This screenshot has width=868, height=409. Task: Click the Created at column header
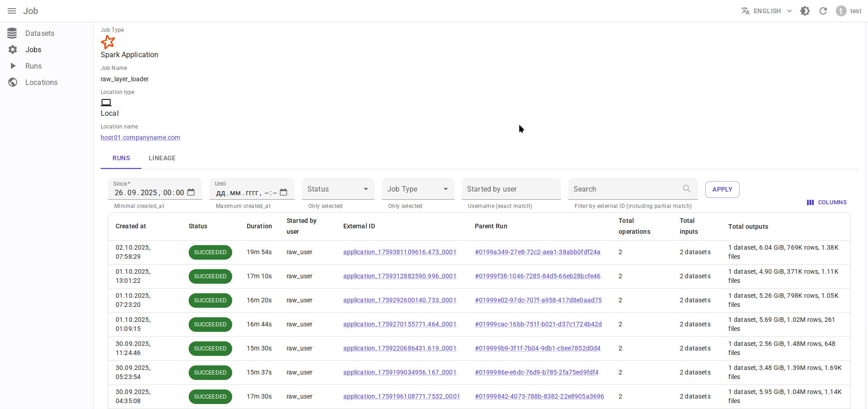(x=131, y=226)
